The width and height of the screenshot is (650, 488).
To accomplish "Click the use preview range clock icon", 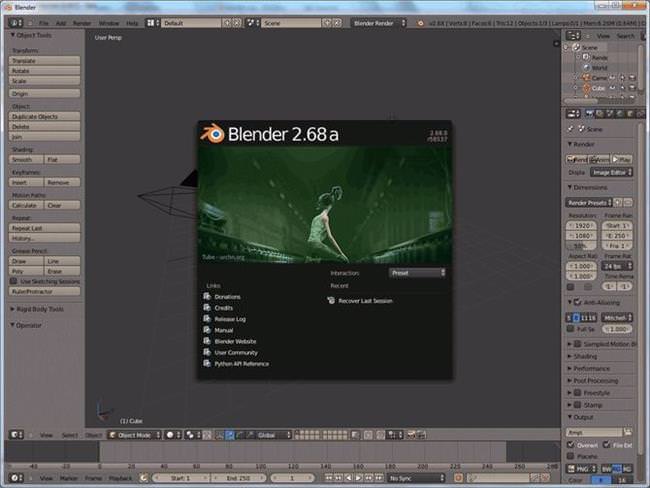I will pyautogui.click(x=143, y=478).
